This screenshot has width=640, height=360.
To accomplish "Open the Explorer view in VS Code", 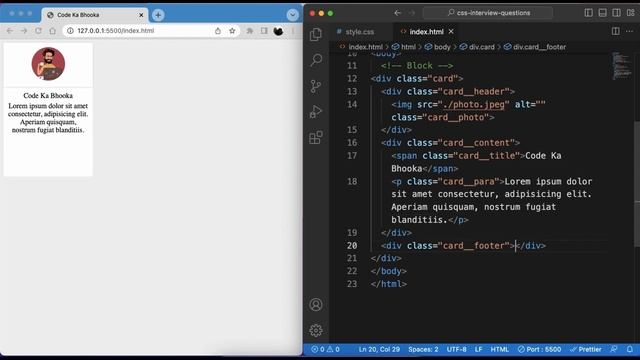I will point(316,34).
